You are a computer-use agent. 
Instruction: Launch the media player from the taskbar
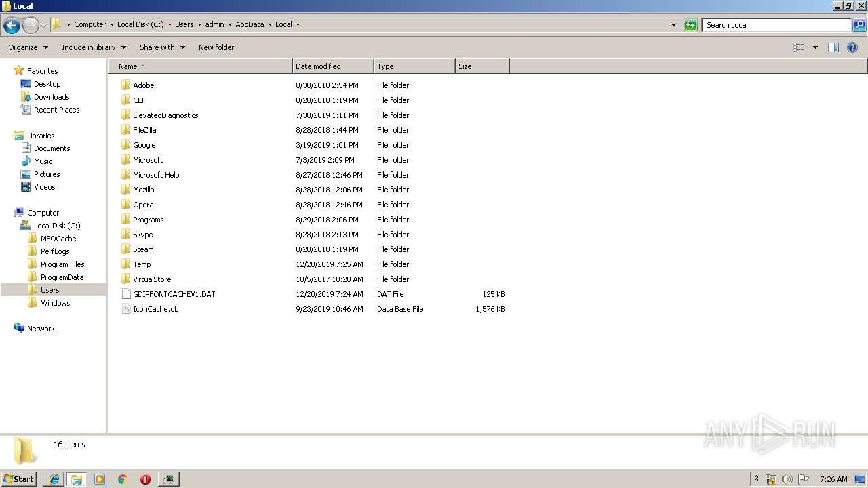coord(100,479)
